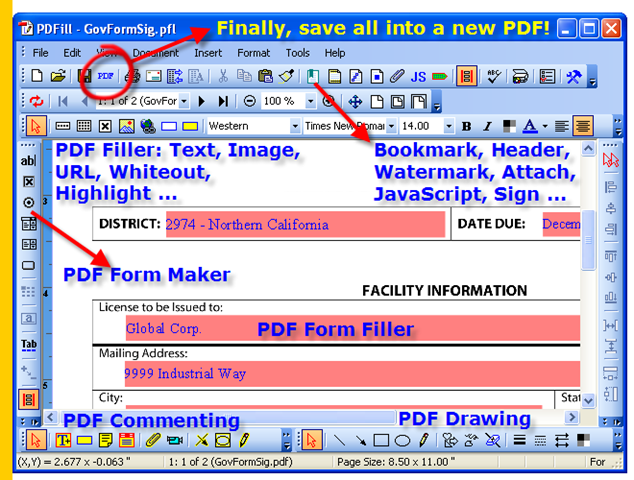Click the scanner icon in the top toolbar
Viewport: 634px width, 480px height.
[520, 76]
